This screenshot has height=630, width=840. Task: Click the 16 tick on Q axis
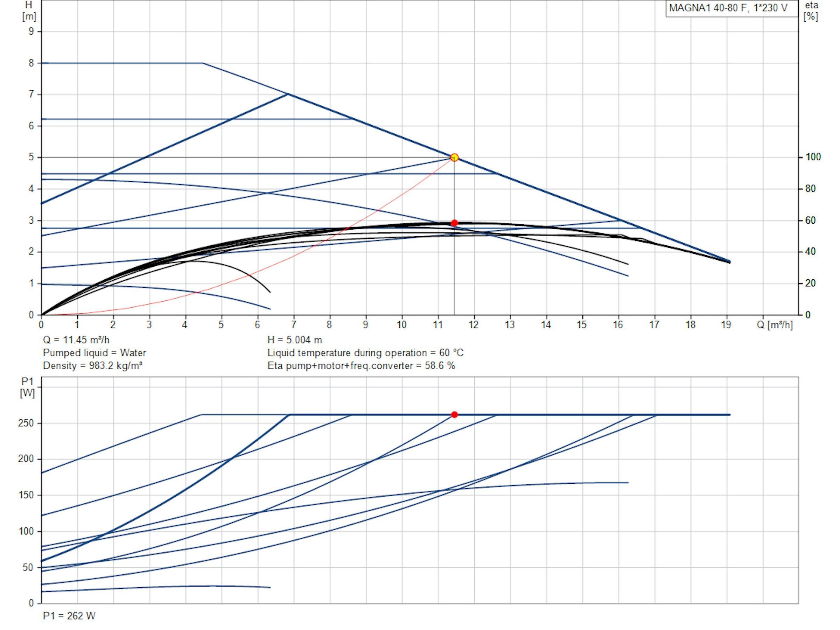pyautogui.click(x=618, y=325)
